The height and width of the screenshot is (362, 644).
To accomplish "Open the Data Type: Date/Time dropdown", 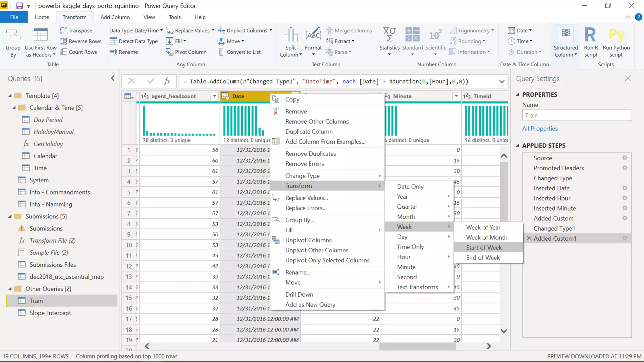I will (x=136, y=30).
